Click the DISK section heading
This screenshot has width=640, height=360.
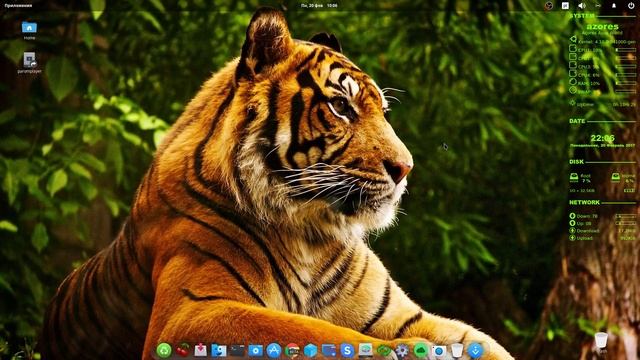click(x=576, y=162)
